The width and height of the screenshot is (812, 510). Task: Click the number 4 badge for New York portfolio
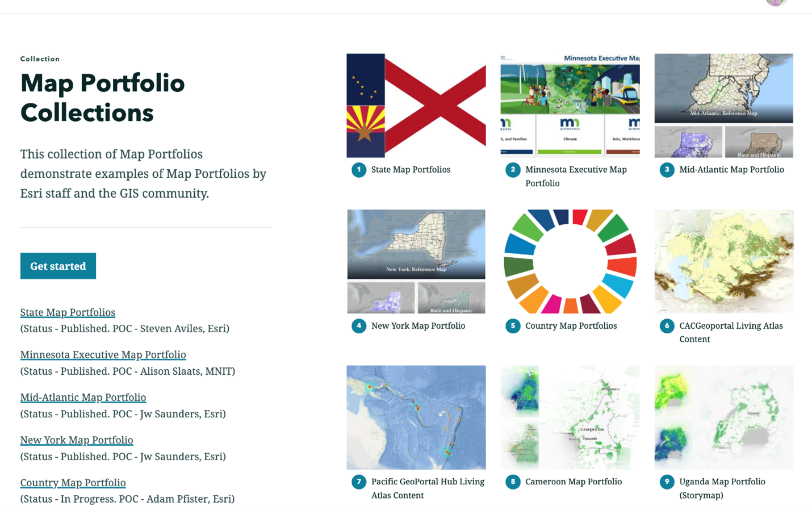(359, 326)
